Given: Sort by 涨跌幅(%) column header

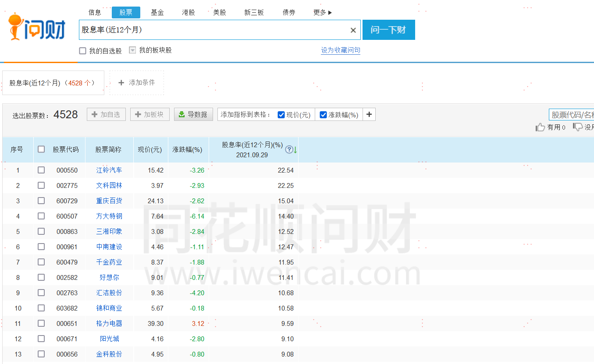Looking at the screenshot, I should pos(187,149).
